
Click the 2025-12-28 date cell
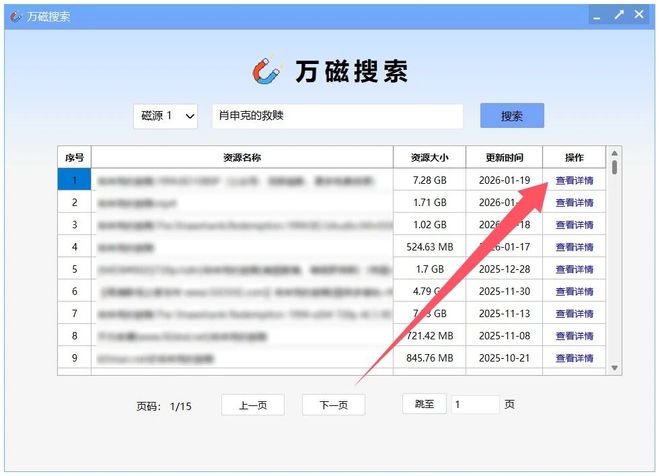(504, 269)
